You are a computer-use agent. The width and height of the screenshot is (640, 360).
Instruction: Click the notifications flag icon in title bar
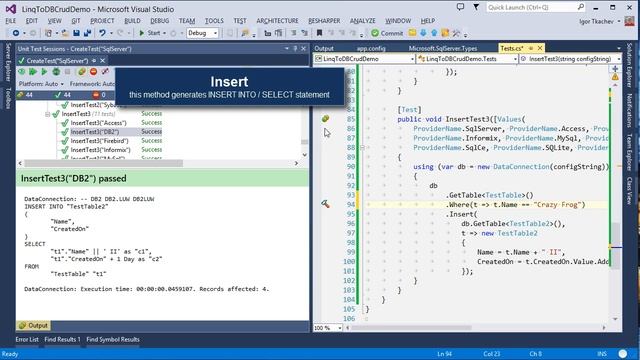pos(476,7)
